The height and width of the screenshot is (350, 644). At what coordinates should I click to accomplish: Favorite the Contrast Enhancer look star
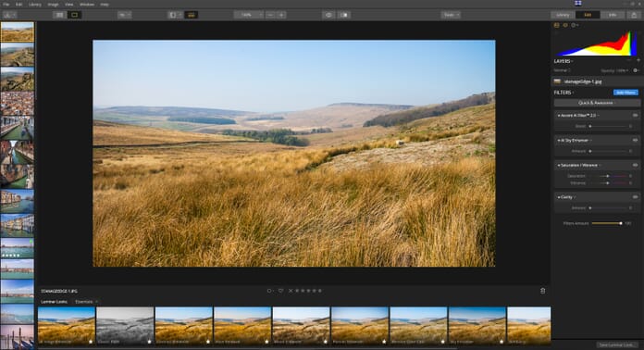point(208,342)
